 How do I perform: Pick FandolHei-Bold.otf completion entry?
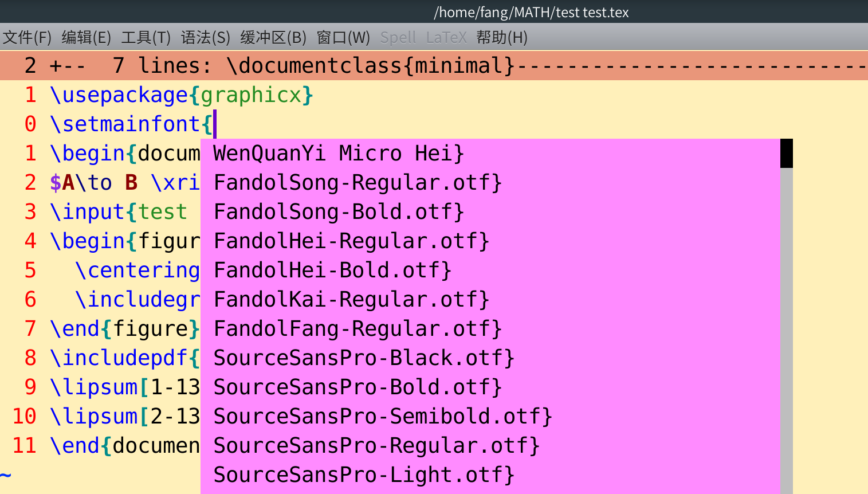click(490, 270)
